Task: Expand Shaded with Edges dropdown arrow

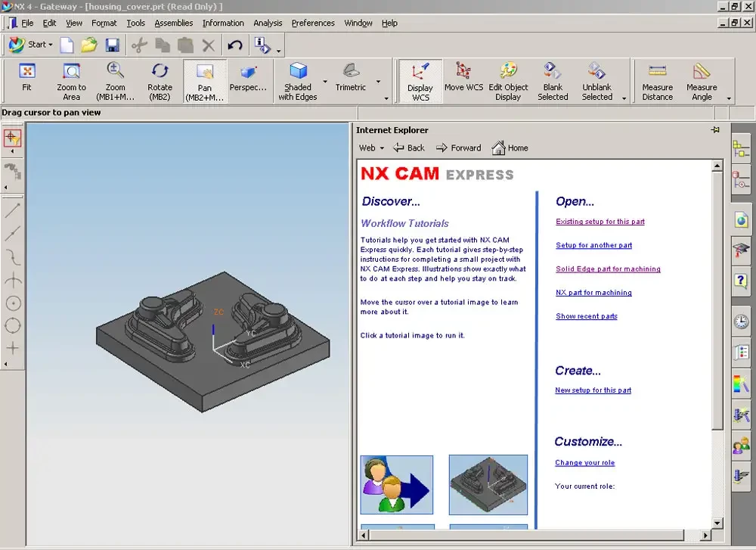Action: click(325, 82)
